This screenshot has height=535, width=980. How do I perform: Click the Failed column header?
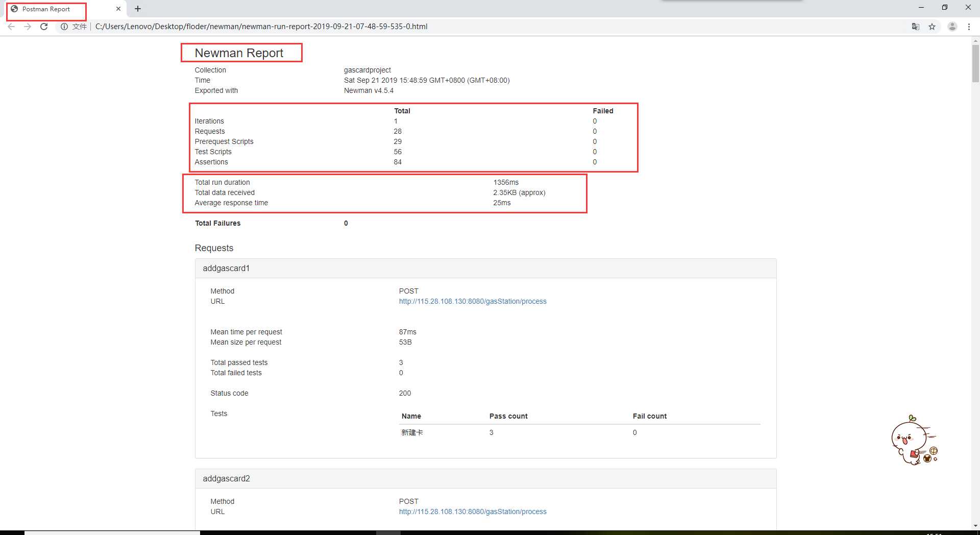click(603, 111)
